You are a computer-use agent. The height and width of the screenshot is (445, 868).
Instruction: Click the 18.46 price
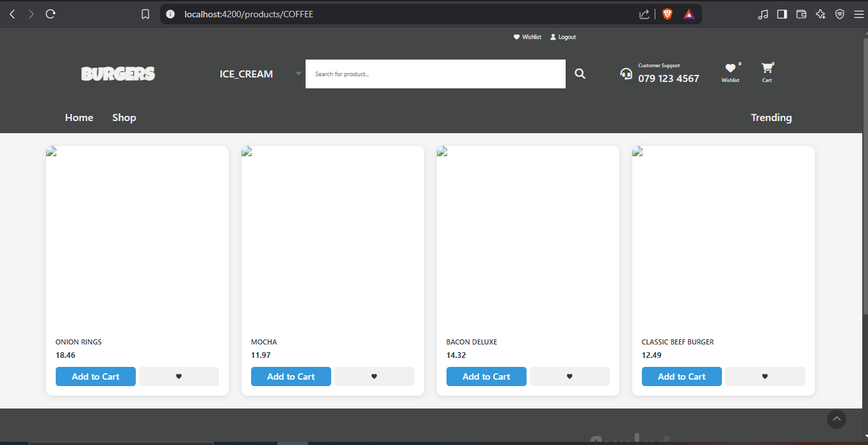coord(65,355)
